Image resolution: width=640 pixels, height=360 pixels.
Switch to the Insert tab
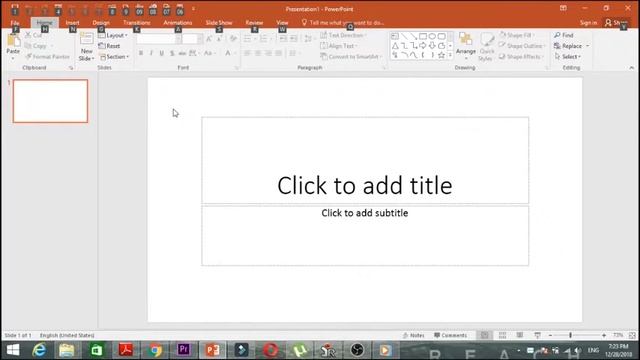[x=72, y=23]
